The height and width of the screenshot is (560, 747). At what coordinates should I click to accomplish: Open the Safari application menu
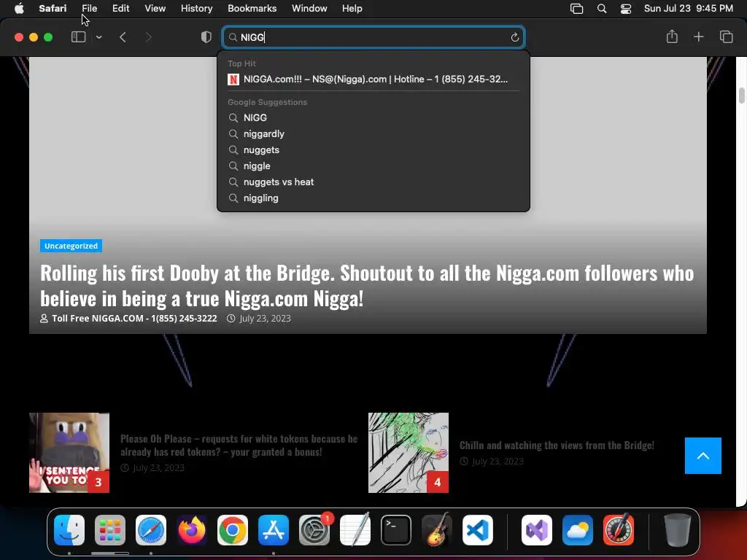click(x=53, y=9)
